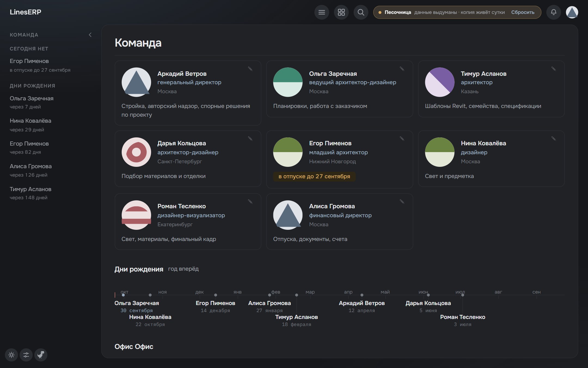
Task: Click the Роман Тесленко 3 июля timeline label
Action: tap(463, 320)
